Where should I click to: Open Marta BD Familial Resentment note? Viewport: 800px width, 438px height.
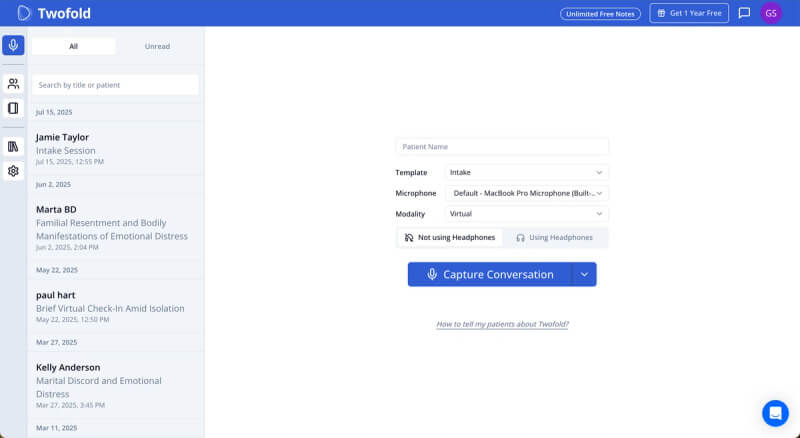click(x=116, y=228)
